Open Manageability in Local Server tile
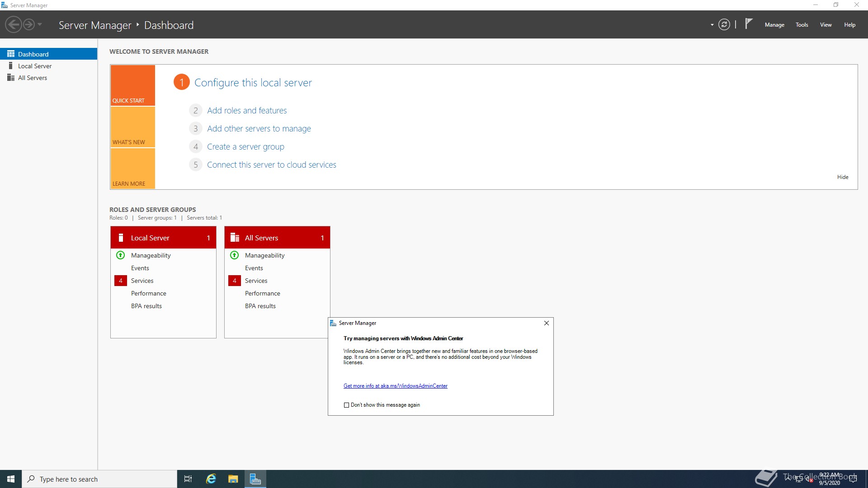 pyautogui.click(x=151, y=255)
